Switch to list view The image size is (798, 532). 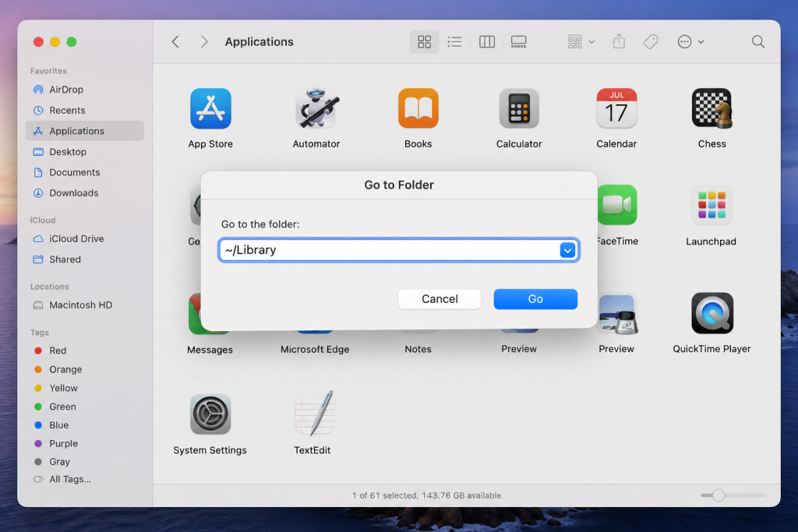point(454,42)
